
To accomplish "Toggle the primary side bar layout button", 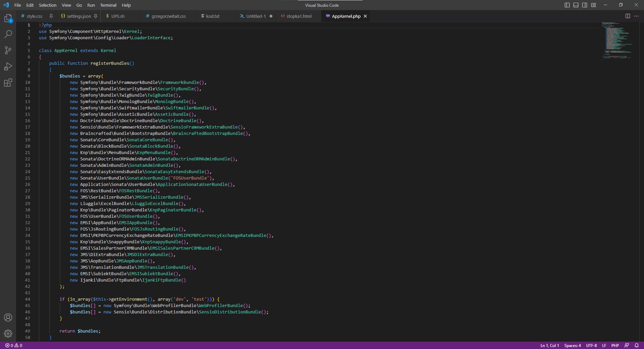I will point(567,5).
